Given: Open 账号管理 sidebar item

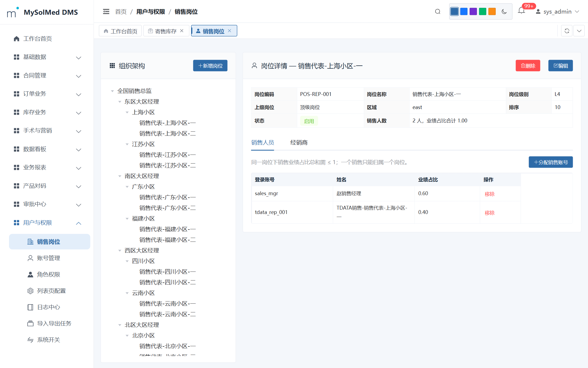Looking at the screenshot, I should click(x=50, y=258).
